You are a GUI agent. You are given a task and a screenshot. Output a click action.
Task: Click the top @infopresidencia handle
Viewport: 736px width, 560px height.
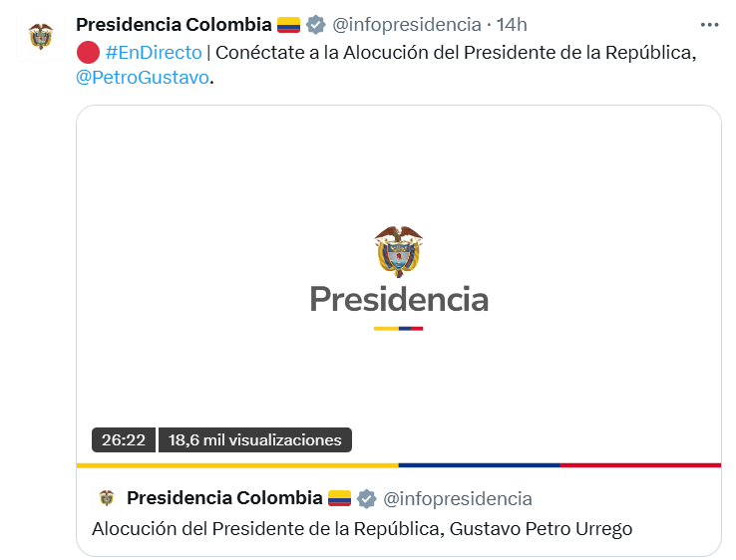407,25
